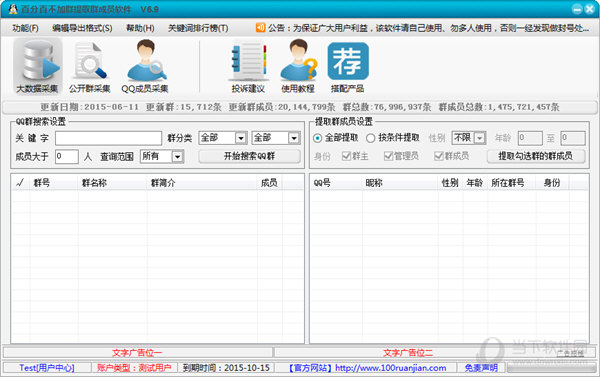Open 公开群采集 public group collection
This screenshot has width=600, height=377.
click(90, 67)
